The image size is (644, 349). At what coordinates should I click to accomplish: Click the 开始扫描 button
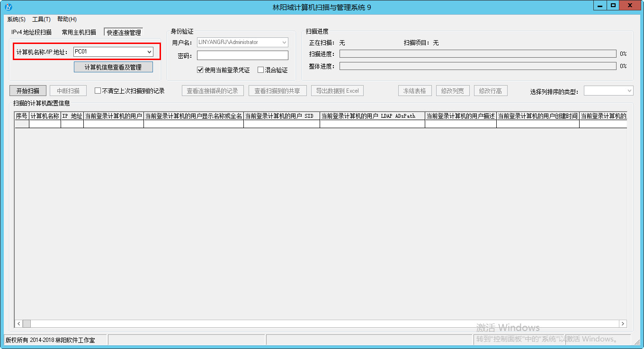click(28, 91)
